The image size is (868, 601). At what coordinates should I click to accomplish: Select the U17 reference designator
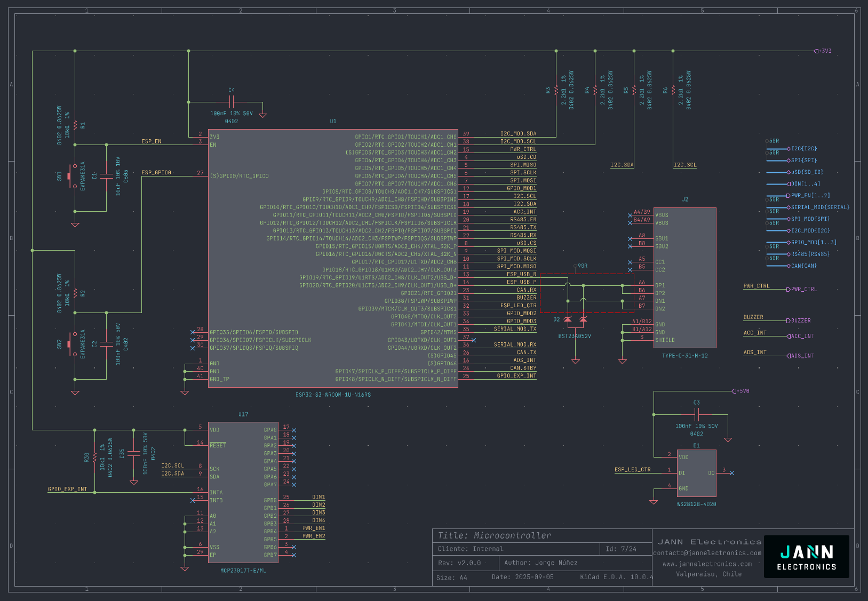tap(243, 414)
